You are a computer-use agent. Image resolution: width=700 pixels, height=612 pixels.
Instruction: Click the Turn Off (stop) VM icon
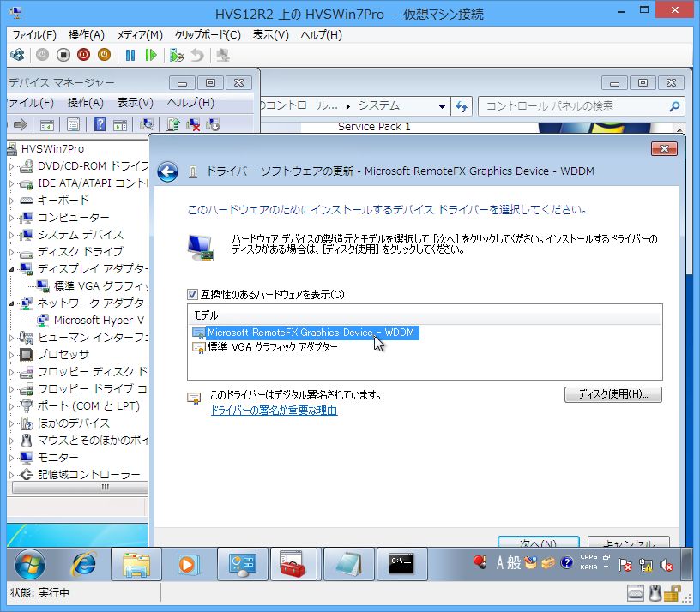click(x=63, y=56)
